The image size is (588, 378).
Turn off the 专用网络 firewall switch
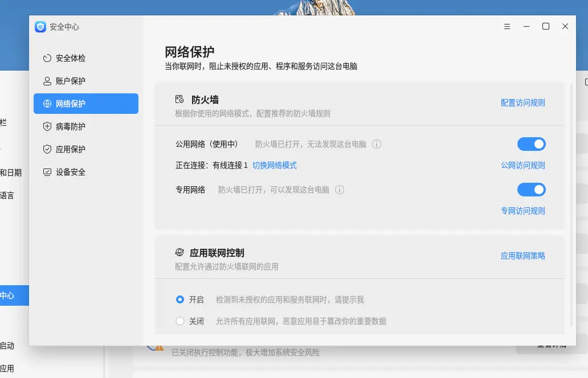click(x=532, y=190)
